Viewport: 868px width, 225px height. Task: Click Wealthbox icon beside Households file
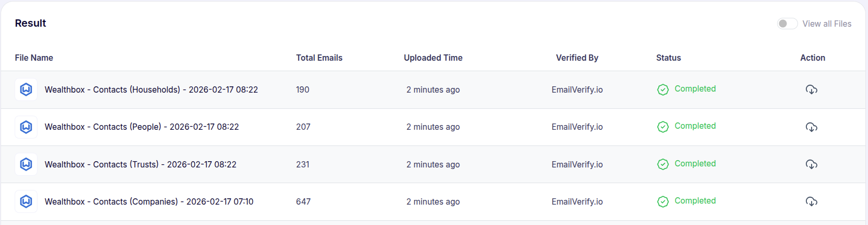pos(26,89)
